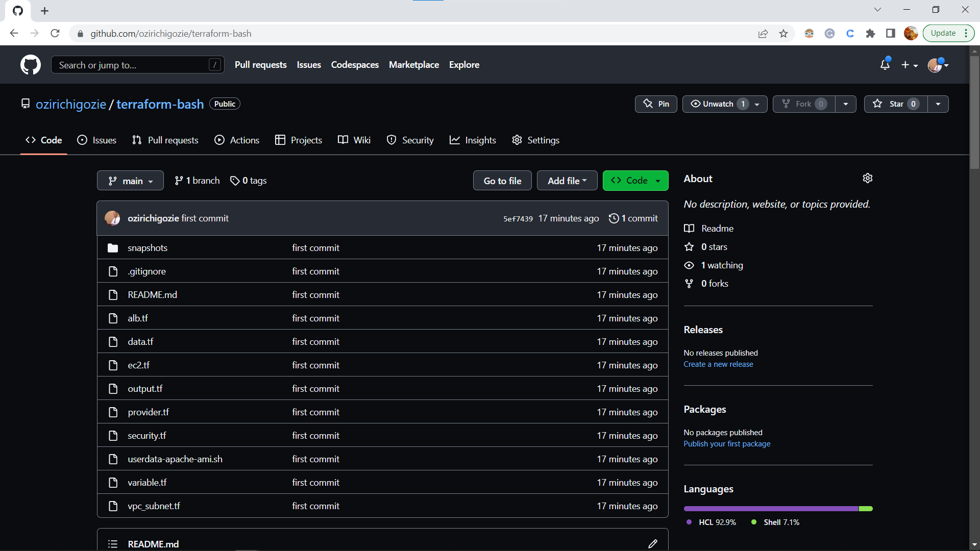980x551 pixels.
Task: Open security.tf file
Action: pos(146,436)
